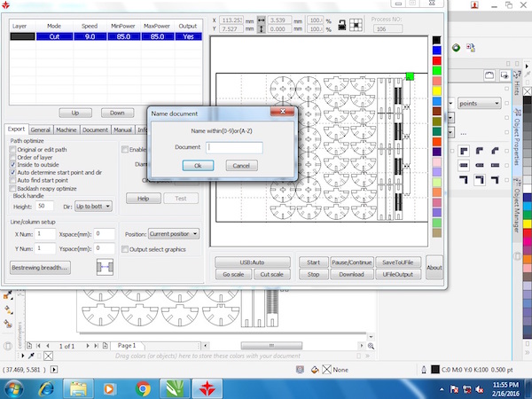
Task: Click the fill bucket icon in status bar
Action: point(315,370)
